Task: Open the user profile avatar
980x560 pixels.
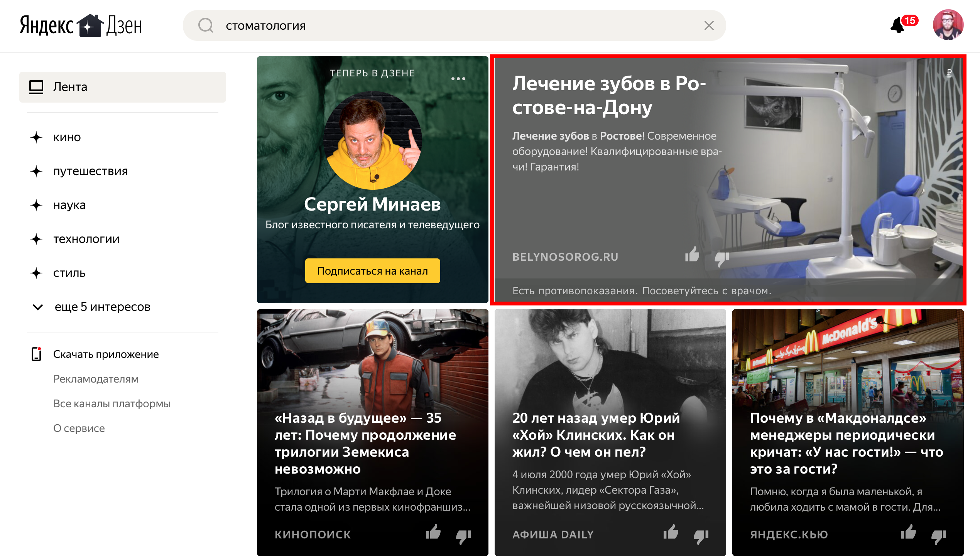Action: click(x=948, y=25)
